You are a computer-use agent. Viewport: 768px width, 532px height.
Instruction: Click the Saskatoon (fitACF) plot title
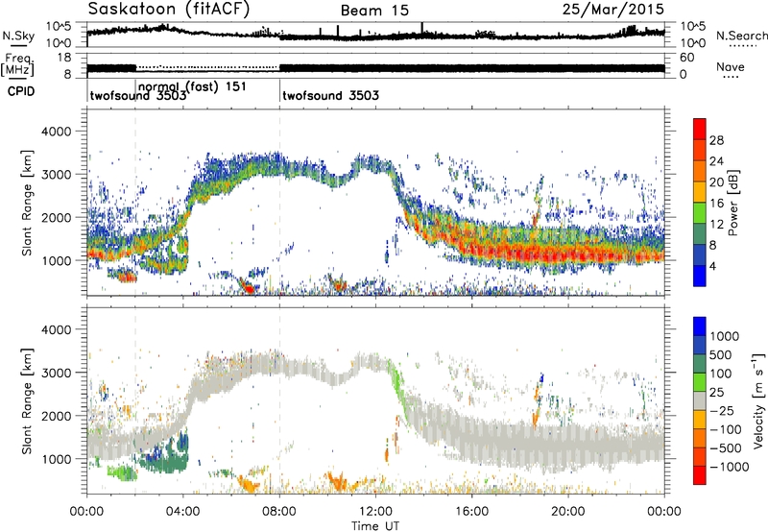pyautogui.click(x=169, y=9)
